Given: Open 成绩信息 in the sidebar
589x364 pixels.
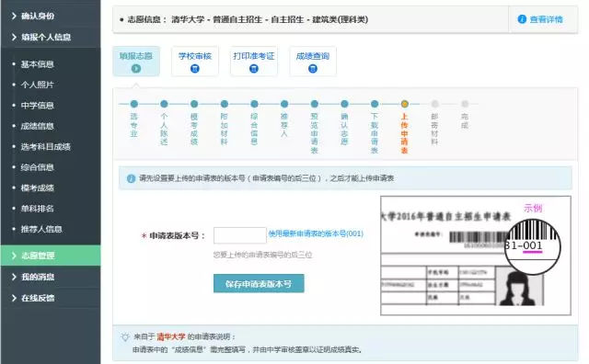Looking at the screenshot, I should 37,126.
